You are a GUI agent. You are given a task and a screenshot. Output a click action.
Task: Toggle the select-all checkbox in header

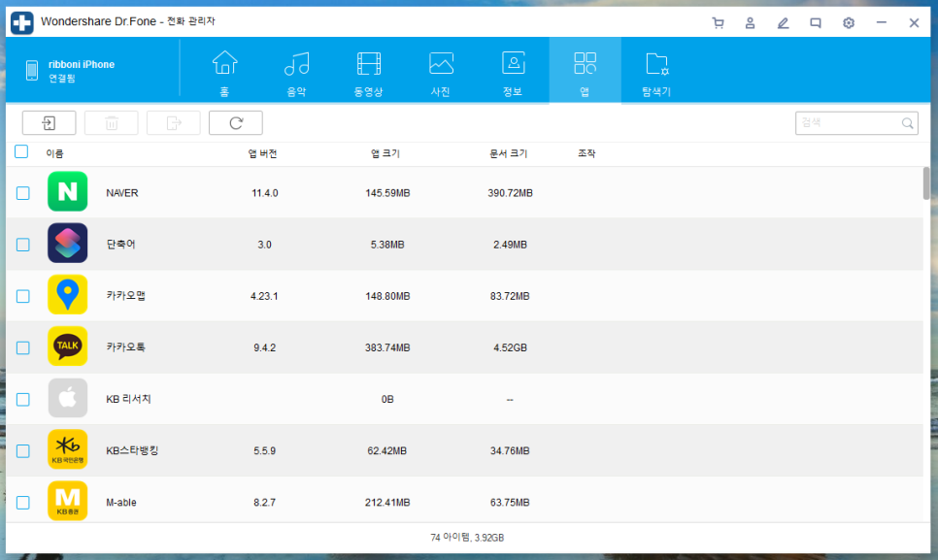coord(21,151)
